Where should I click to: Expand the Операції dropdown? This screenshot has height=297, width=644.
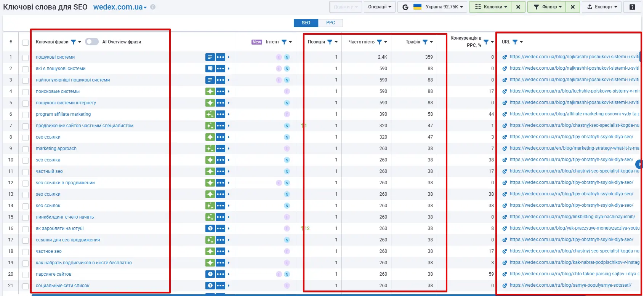click(x=380, y=7)
